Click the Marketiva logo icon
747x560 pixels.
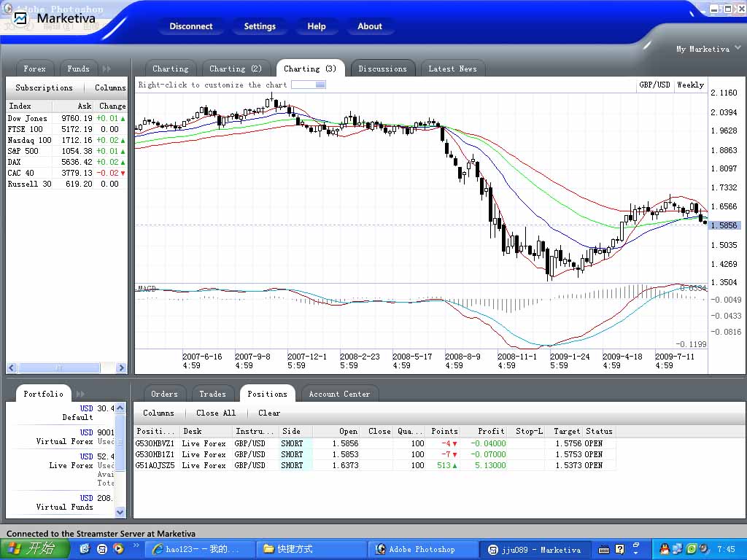(x=20, y=18)
